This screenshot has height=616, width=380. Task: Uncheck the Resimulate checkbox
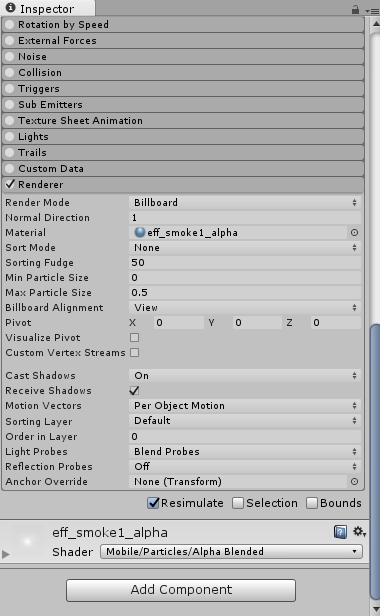[x=153, y=503]
